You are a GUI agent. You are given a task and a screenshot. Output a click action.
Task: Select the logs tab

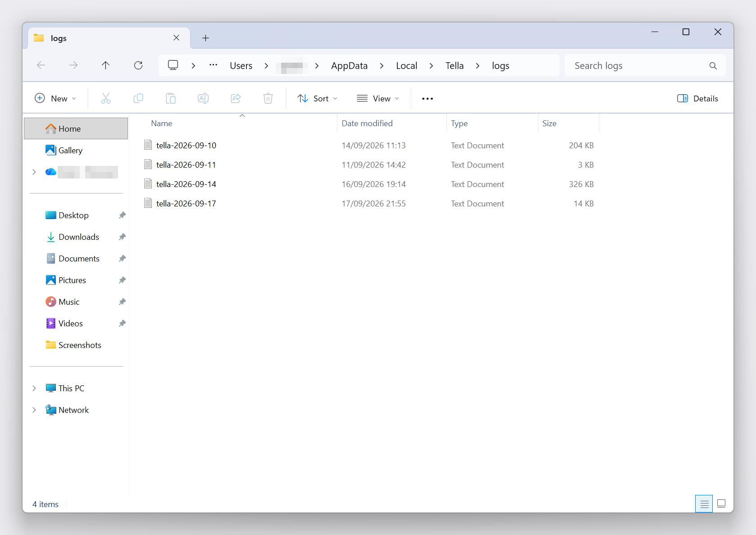[109, 38]
